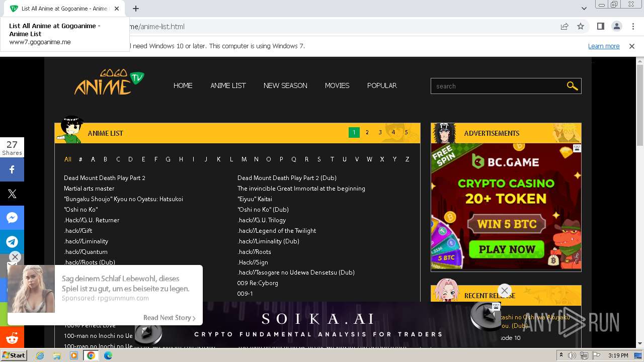Screen dimensions: 644x362
Task: Click the browser address bar
Action: [x=342, y=26]
